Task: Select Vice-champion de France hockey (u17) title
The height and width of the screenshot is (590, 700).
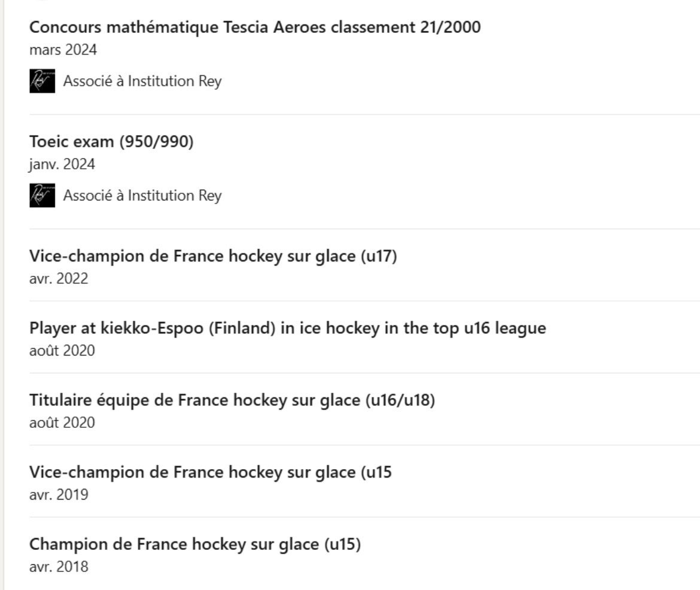Action: tap(213, 256)
